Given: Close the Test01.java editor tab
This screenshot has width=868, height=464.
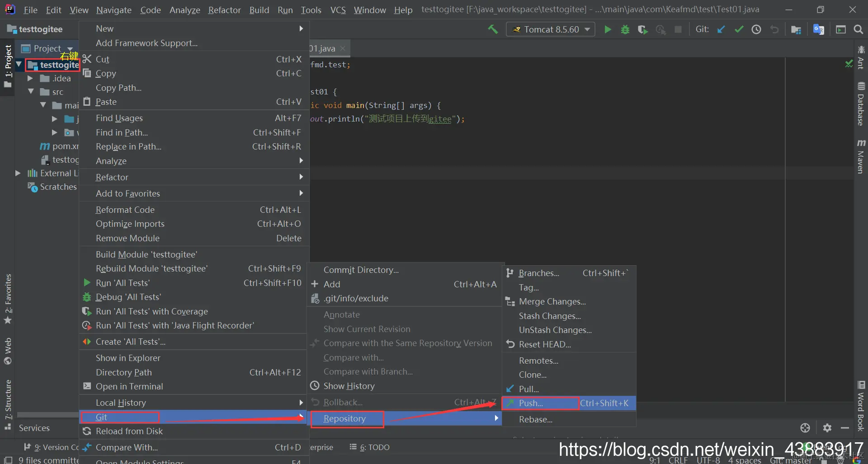Looking at the screenshot, I should (x=343, y=48).
